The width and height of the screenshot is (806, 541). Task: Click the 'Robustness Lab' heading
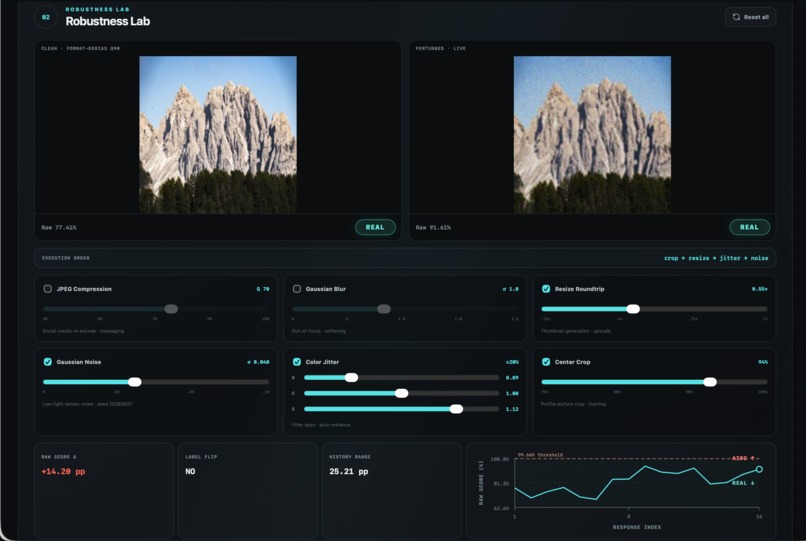click(x=108, y=22)
